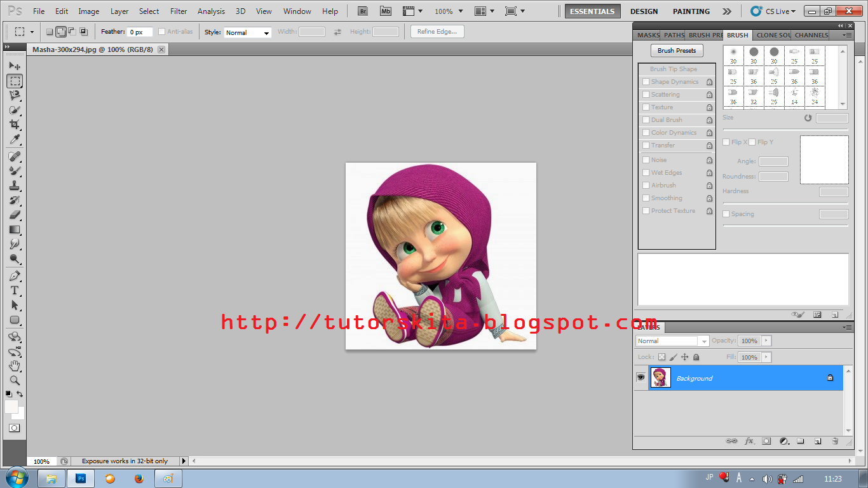This screenshot has width=868, height=488.
Task: Open the Style dropdown in options bar
Action: (248, 32)
